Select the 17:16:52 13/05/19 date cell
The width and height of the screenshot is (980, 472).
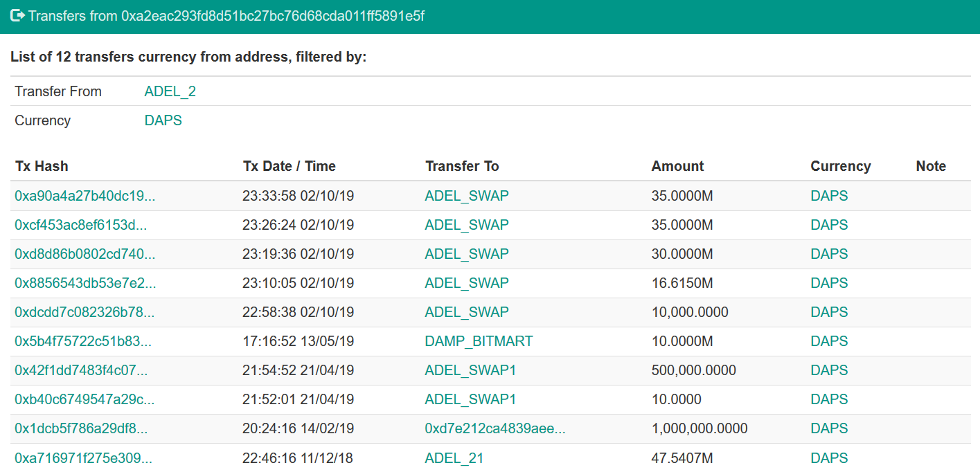298,341
